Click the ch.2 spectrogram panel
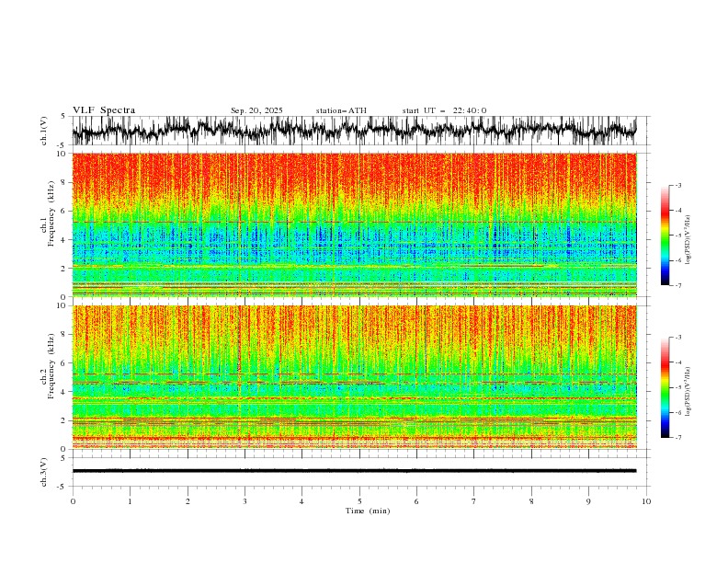The height and width of the screenshot is (563, 728). tap(355, 377)
